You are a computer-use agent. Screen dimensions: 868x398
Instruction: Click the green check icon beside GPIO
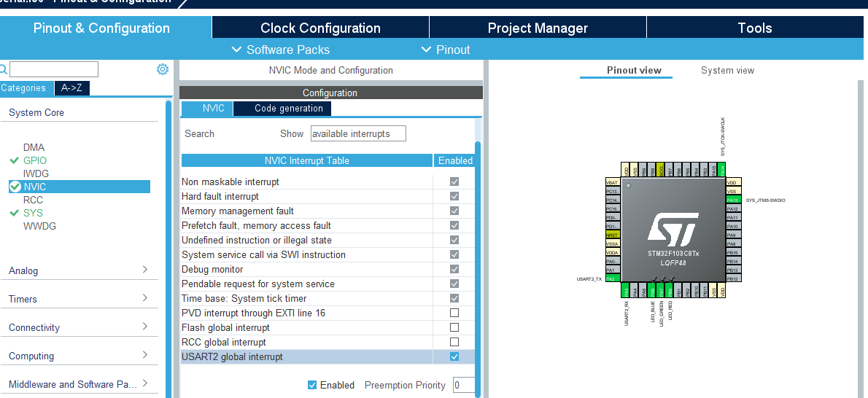(15, 160)
